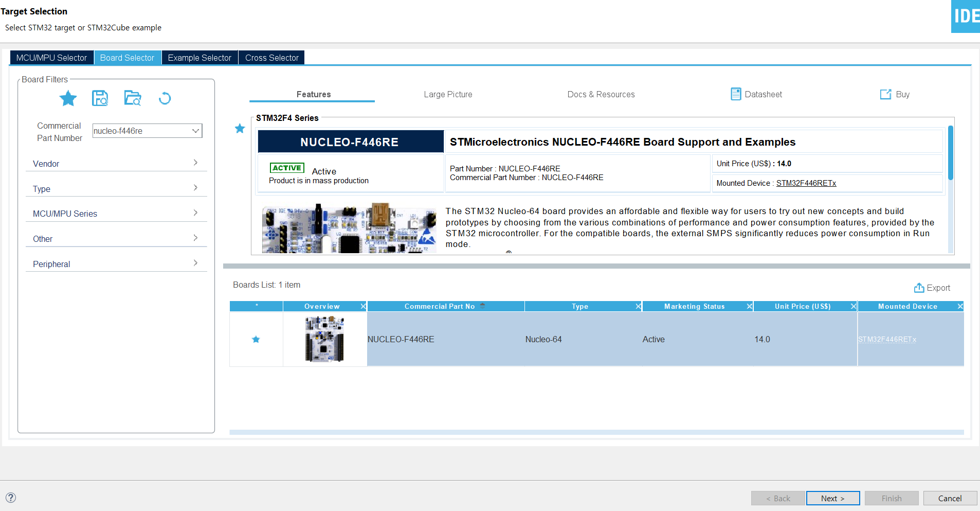Show favorite boards using star filter icon
980x511 pixels.
point(68,98)
